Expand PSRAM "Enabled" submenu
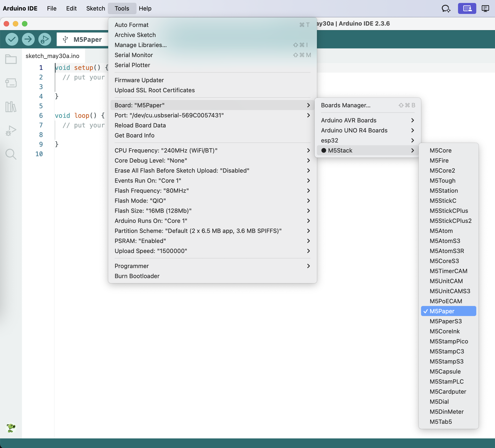The image size is (495, 448). (212, 241)
